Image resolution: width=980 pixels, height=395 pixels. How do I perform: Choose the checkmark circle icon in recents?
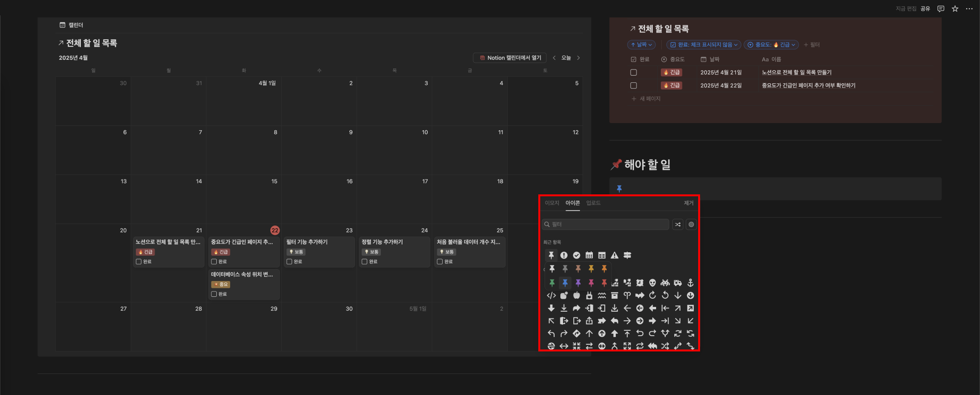coord(577,255)
